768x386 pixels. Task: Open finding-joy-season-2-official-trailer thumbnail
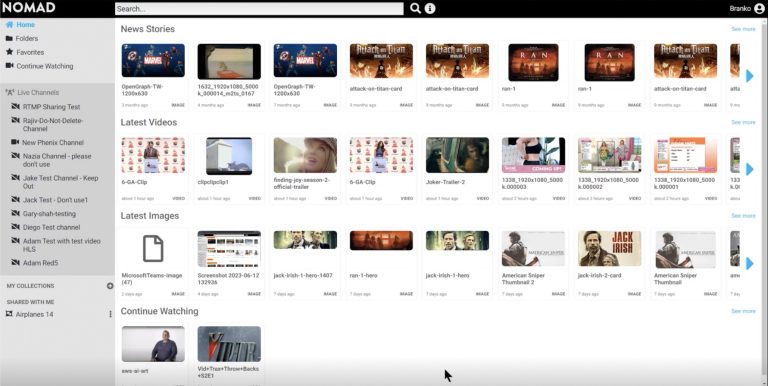pyautogui.click(x=305, y=155)
